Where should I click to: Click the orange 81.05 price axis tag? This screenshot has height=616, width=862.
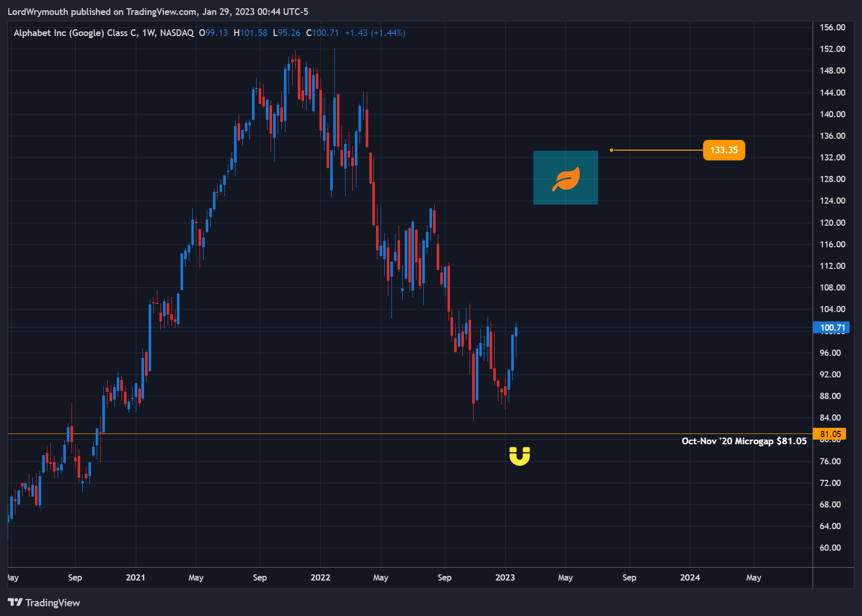coord(830,434)
